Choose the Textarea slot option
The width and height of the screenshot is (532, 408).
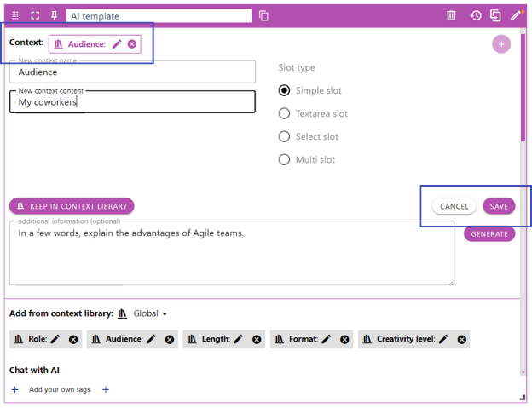[285, 113]
